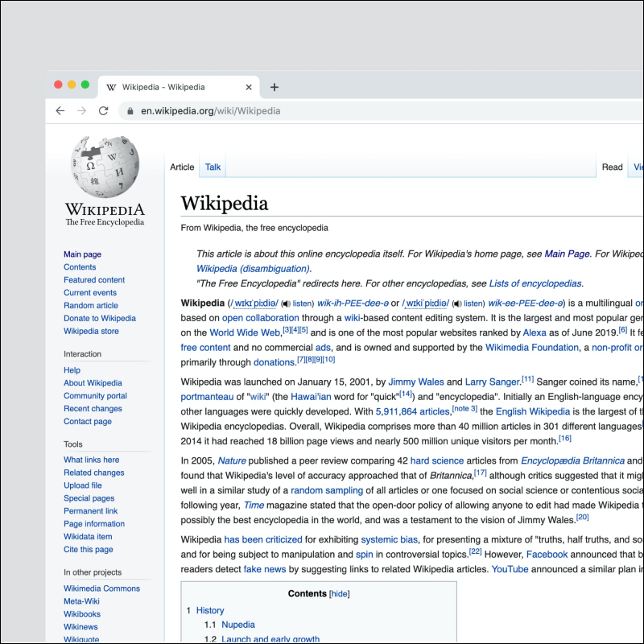Open About Wikipedia
644x644 pixels.
click(x=93, y=383)
